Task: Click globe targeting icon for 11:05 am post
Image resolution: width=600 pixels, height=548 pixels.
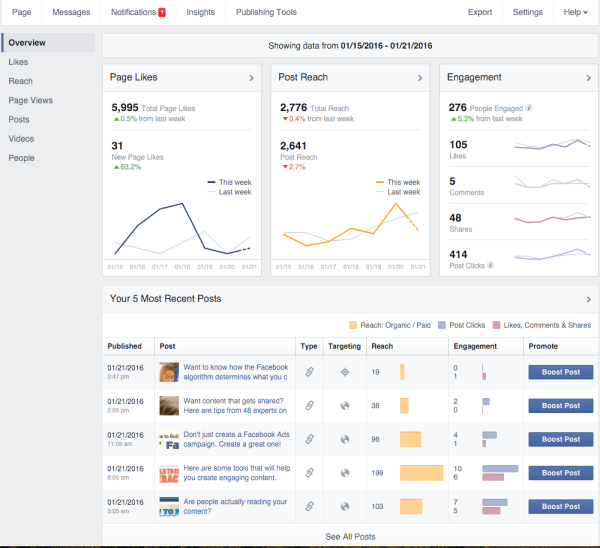Action: click(345, 439)
